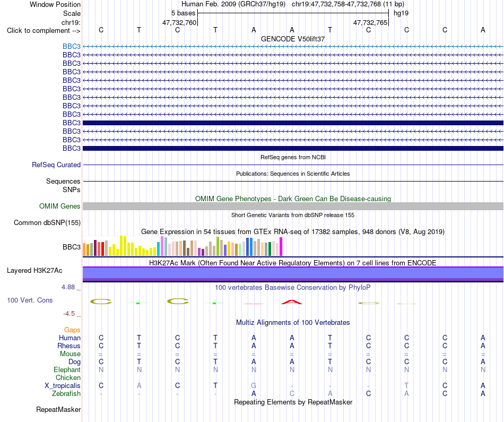Open '100 vertebrates Basewise Conservation by PhyloP' title
The image size is (504, 422).
(293, 288)
